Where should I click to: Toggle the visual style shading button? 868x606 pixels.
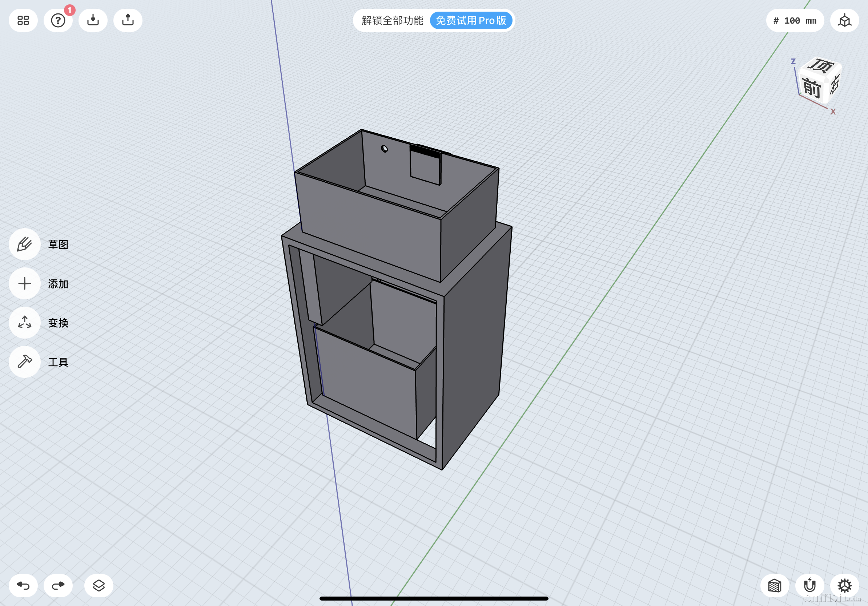click(774, 585)
